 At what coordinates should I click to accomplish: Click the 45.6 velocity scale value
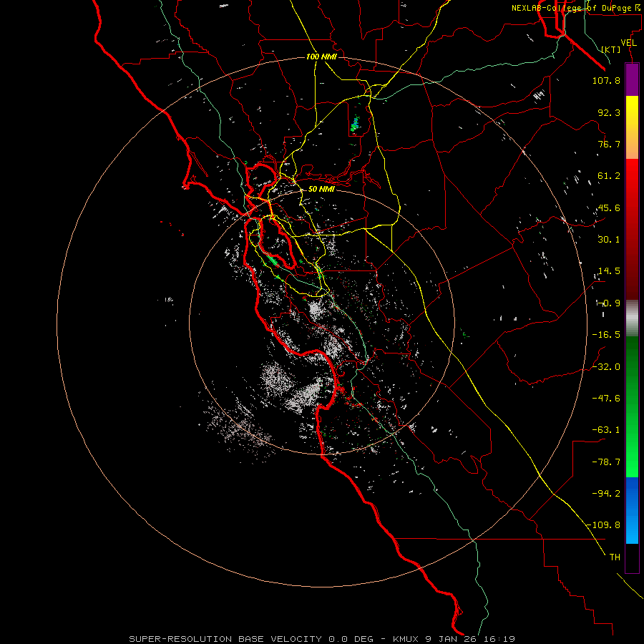coord(609,208)
